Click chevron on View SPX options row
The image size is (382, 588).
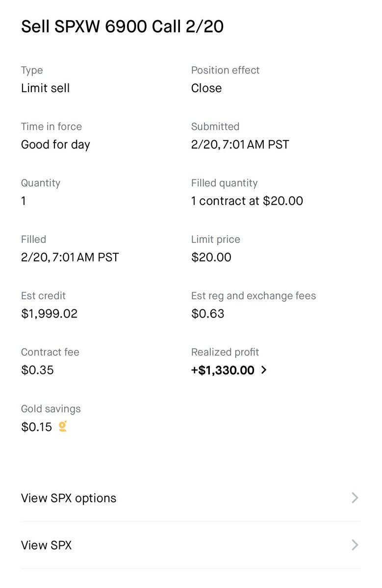[355, 498]
